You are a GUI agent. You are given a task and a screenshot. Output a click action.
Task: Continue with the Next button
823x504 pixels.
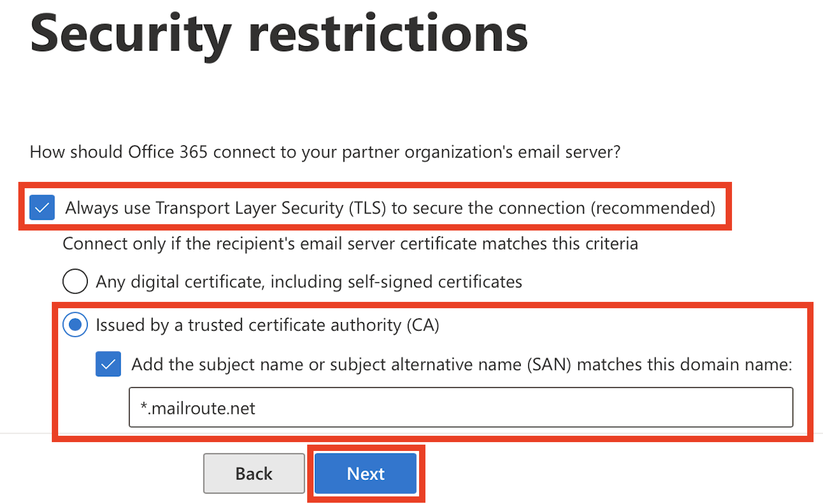click(366, 473)
